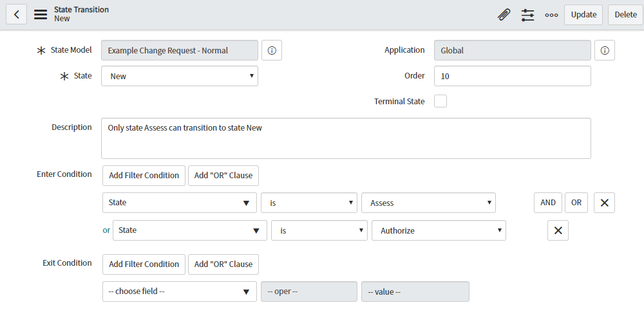Click the Application field showing Global
The image size is (644, 314).
click(x=513, y=50)
